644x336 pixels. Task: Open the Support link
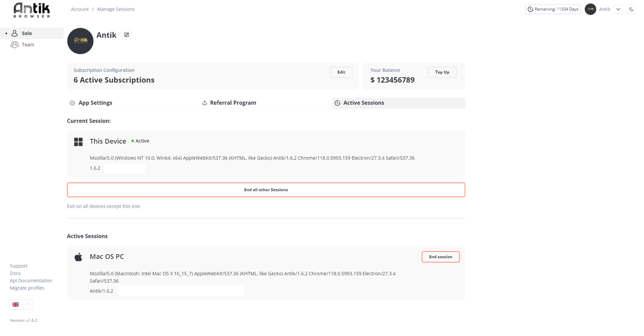click(19, 266)
